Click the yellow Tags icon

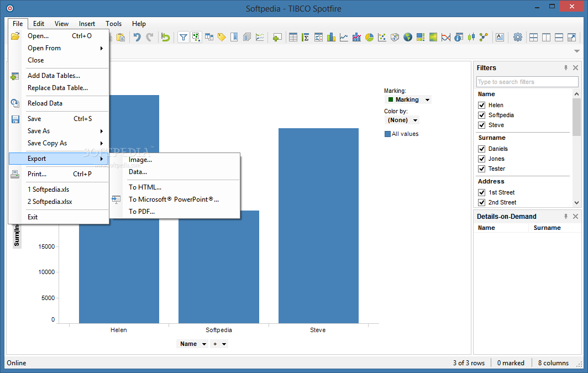(x=222, y=37)
